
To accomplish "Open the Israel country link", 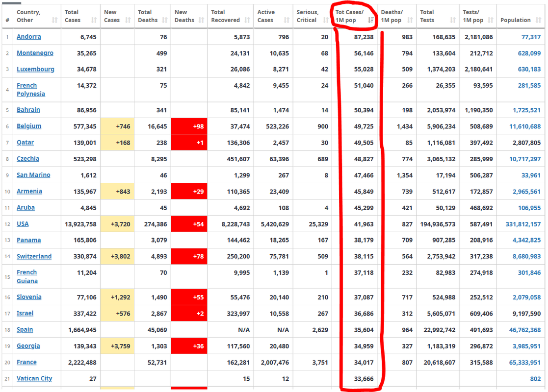I will [25, 314].
